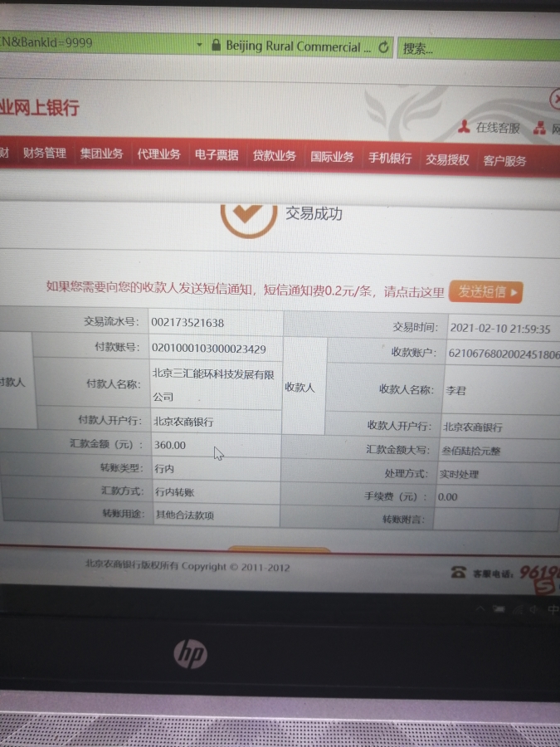Click the 实时处理 processing method value
The width and height of the screenshot is (560, 747).
coord(459,474)
